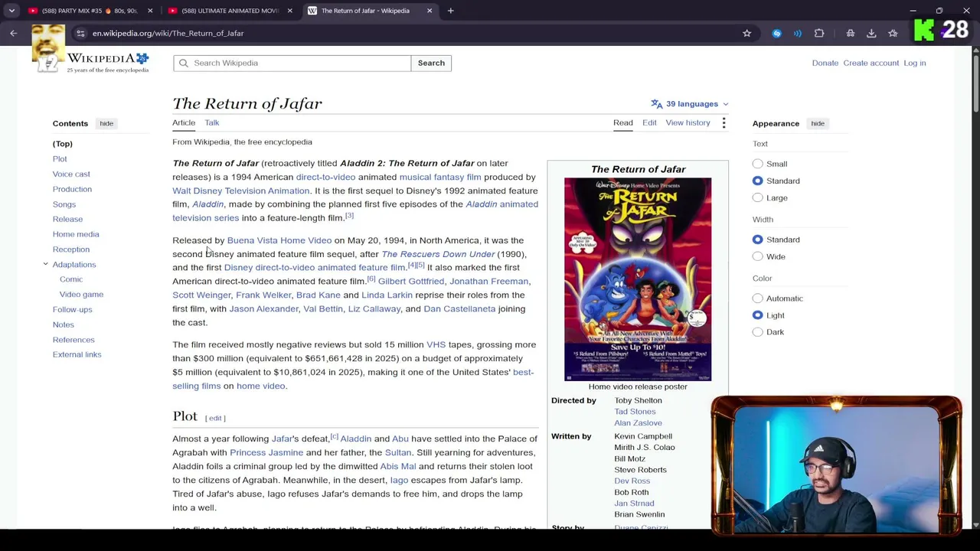The height and width of the screenshot is (551, 980).
Task: Collapse the Adaptations section in Contents
Action: (45, 264)
